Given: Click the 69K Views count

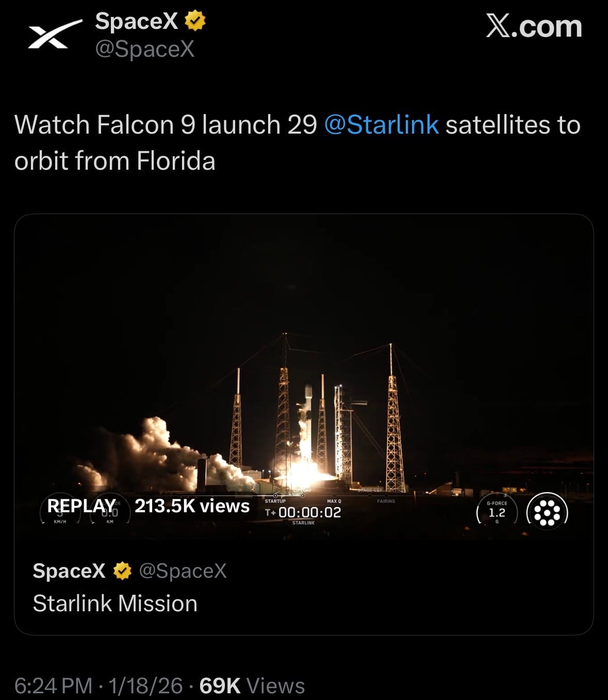Looking at the screenshot, I should (x=252, y=686).
